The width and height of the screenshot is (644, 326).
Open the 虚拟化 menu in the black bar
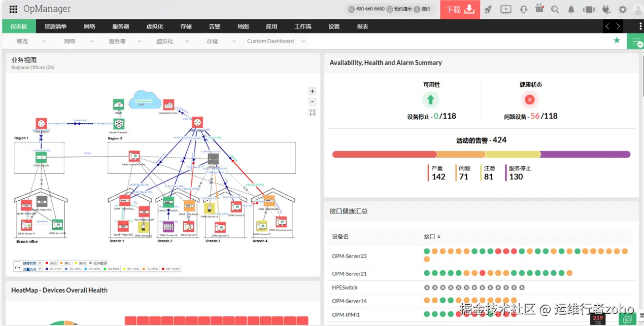155,26
